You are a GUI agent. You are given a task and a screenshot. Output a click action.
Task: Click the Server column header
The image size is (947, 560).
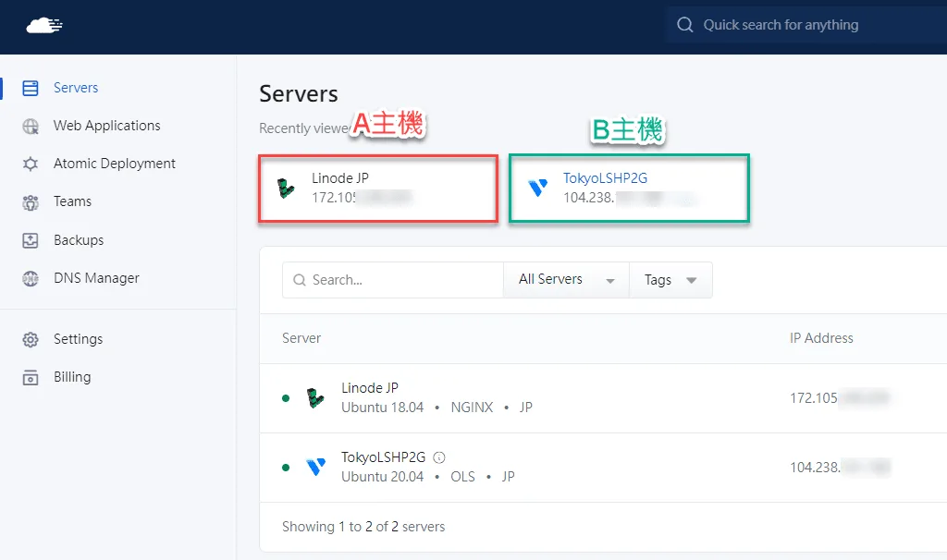(301, 338)
